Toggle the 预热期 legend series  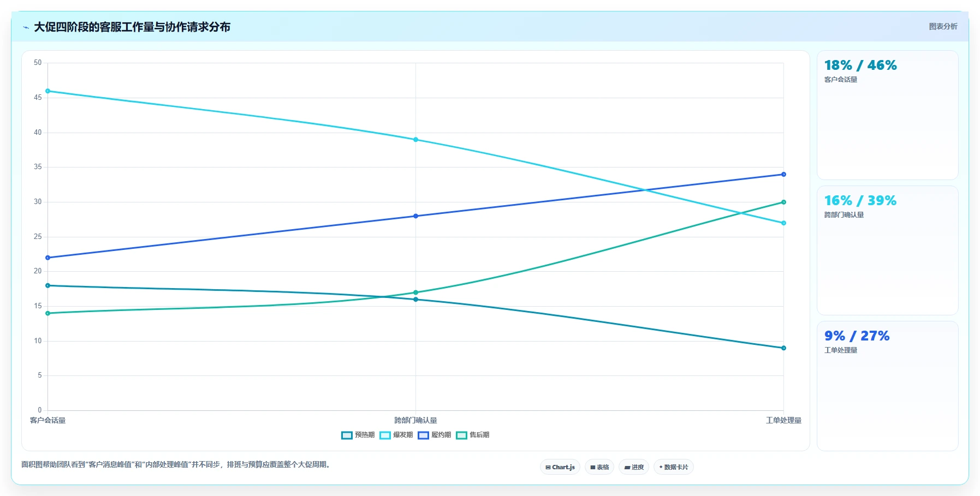coord(358,435)
